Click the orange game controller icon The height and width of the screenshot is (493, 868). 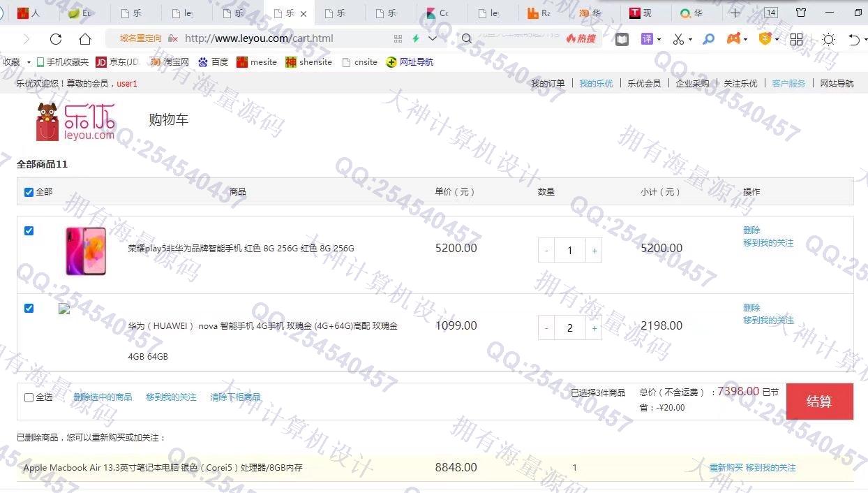tap(733, 39)
